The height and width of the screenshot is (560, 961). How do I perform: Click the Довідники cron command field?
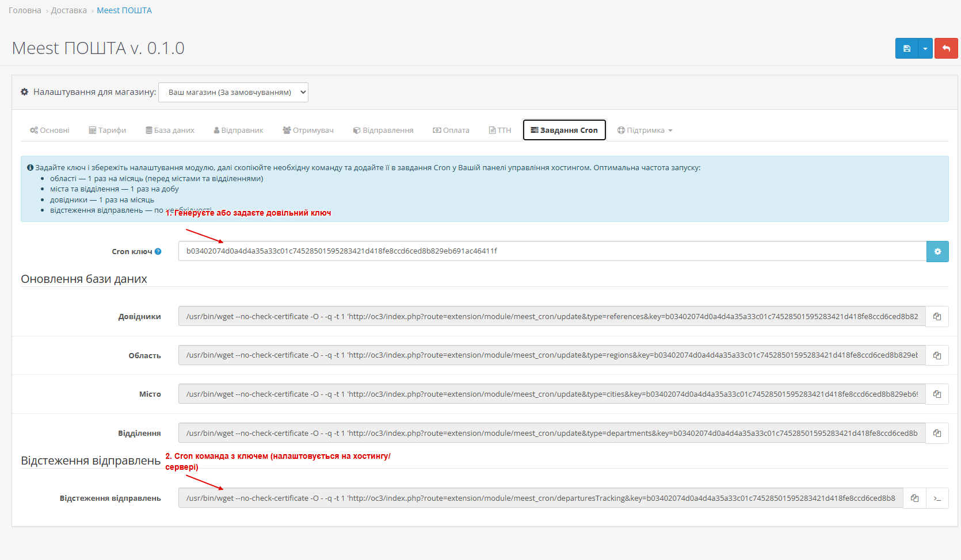coord(552,317)
